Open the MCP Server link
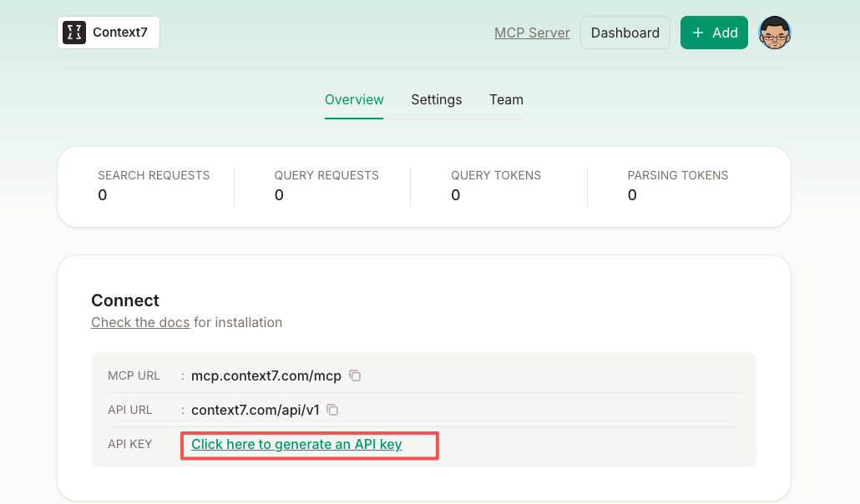 (x=532, y=33)
